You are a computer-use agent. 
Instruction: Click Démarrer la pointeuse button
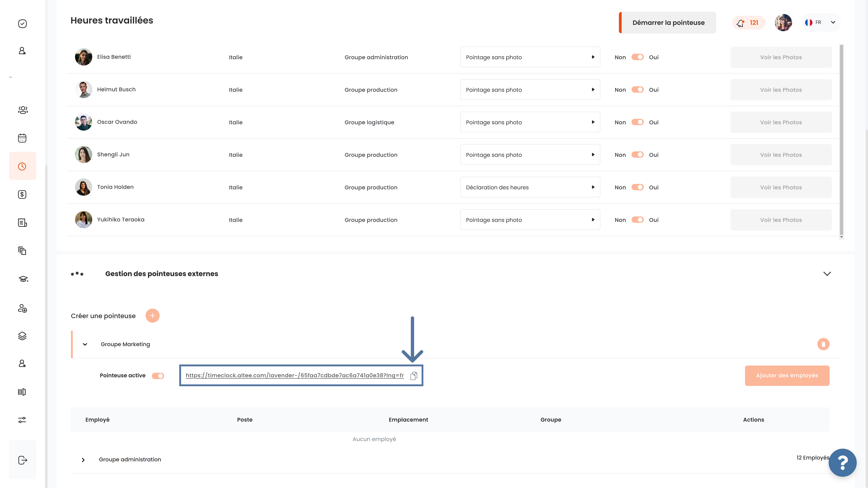point(667,23)
